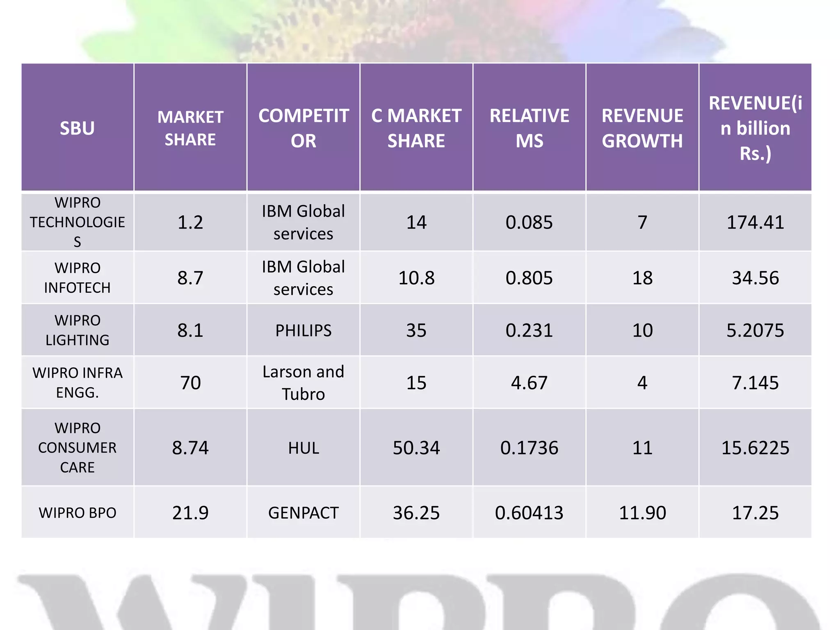Click competitor market share 36.25
The height and width of the screenshot is (630, 840).
(416, 513)
